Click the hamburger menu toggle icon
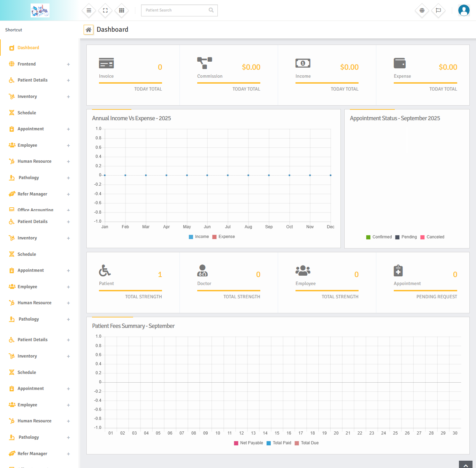The width and height of the screenshot is (476, 468). [x=89, y=10]
